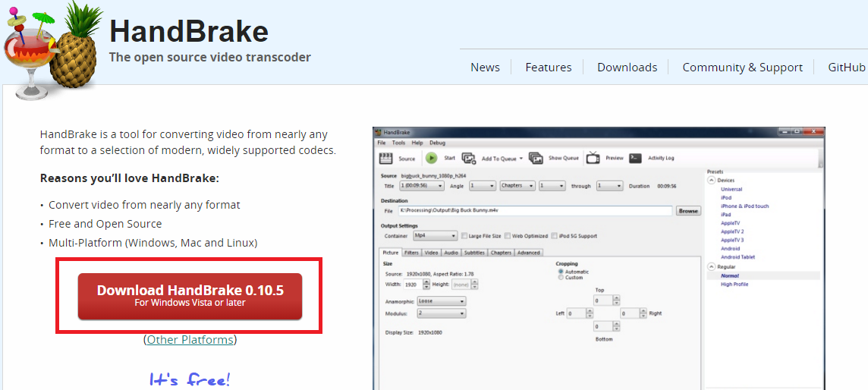Click the Width stepper arrows
The image size is (868, 390).
[x=426, y=285]
